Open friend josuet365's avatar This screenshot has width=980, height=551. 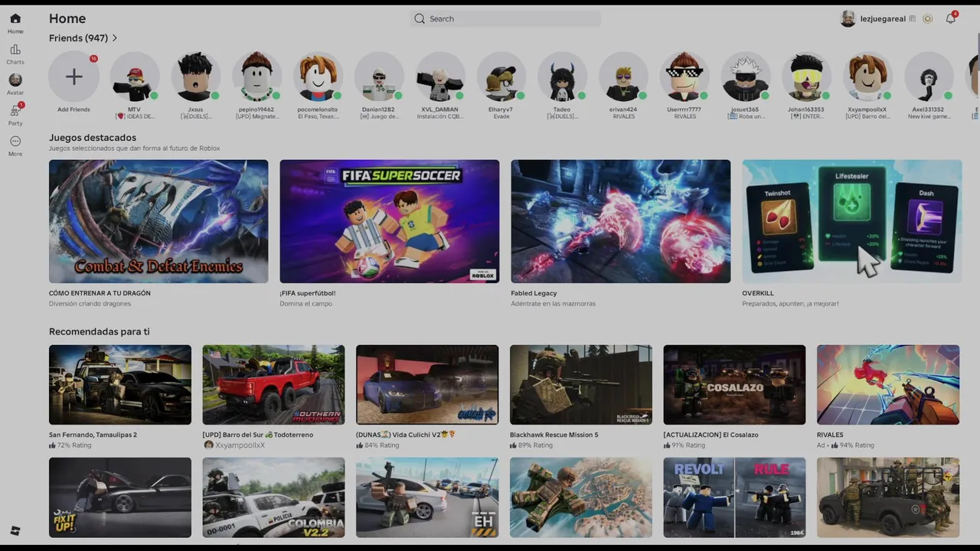click(746, 77)
